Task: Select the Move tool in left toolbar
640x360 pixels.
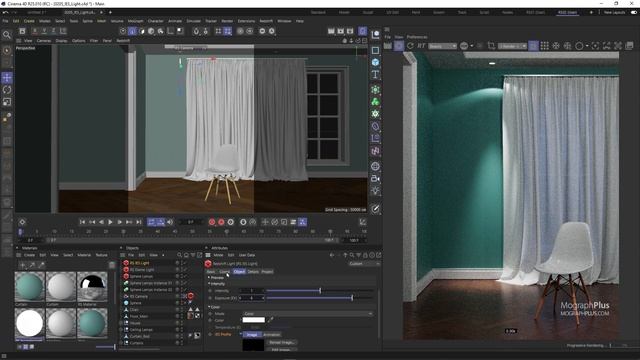Action: (7, 78)
